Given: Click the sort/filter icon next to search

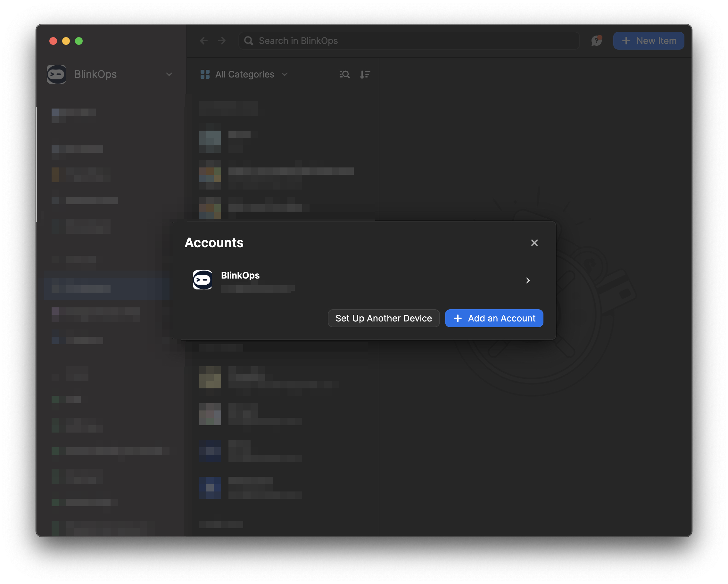Looking at the screenshot, I should pyautogui.click(x=366, y=74).
